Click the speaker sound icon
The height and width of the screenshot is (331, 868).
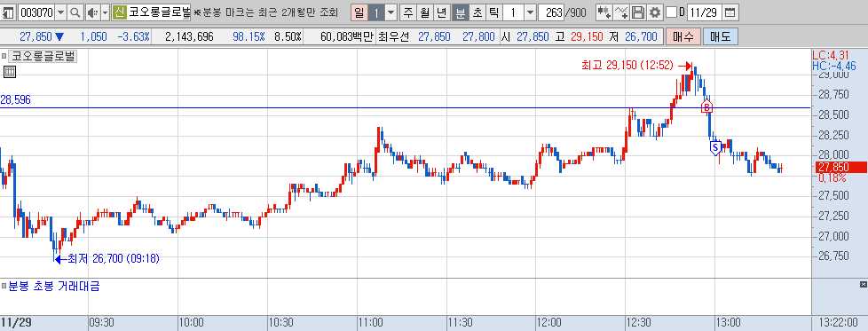click(92, 12)
